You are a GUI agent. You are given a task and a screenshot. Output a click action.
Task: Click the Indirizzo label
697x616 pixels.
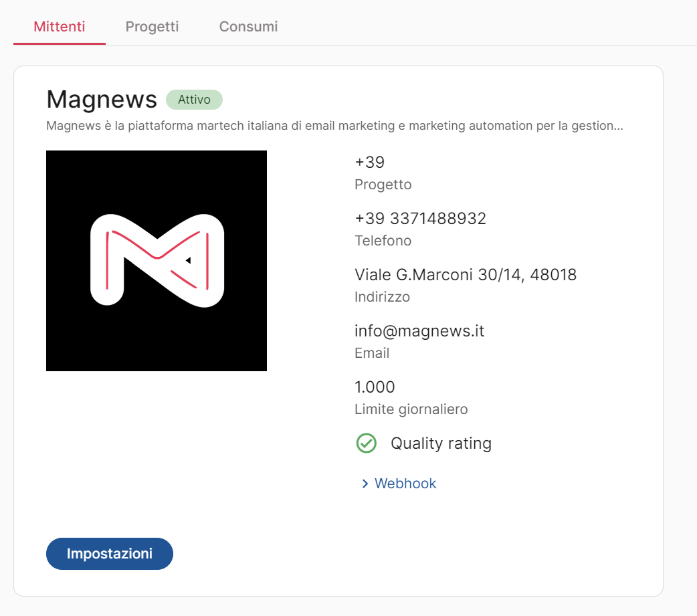click(383, 296)
